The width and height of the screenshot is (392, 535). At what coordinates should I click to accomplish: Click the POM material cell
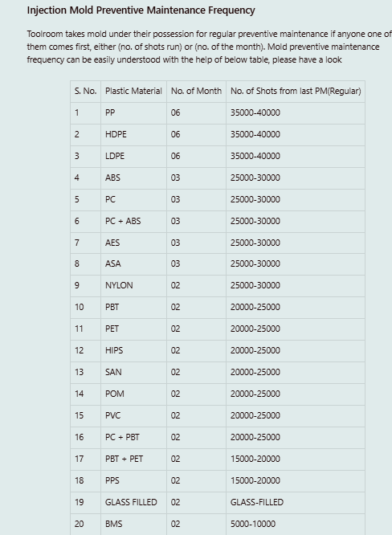133,394
